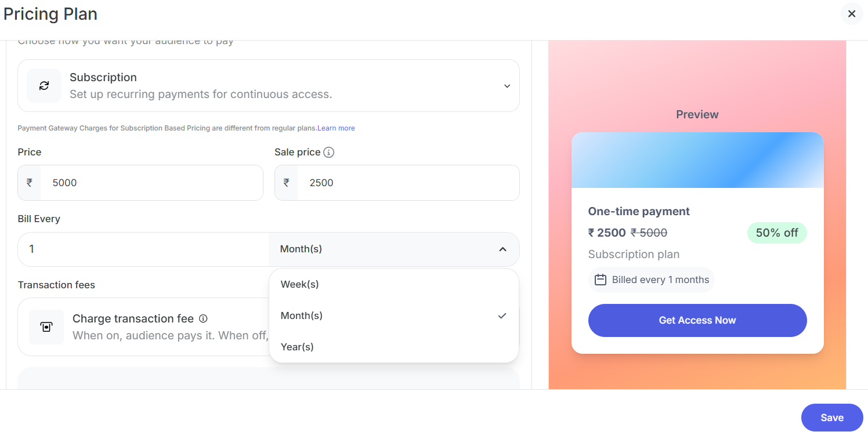
Task: Click the Price input field
Action: (151, 183)
